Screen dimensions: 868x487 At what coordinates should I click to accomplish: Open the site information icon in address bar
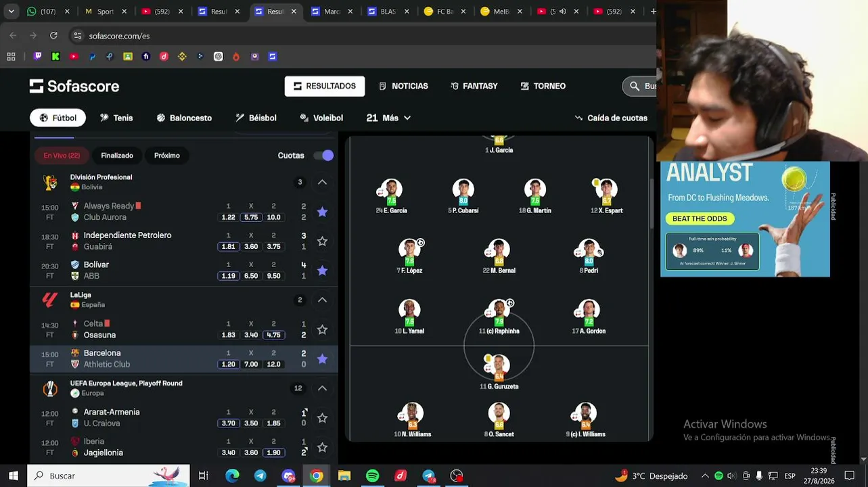click(x=77, y=36)
